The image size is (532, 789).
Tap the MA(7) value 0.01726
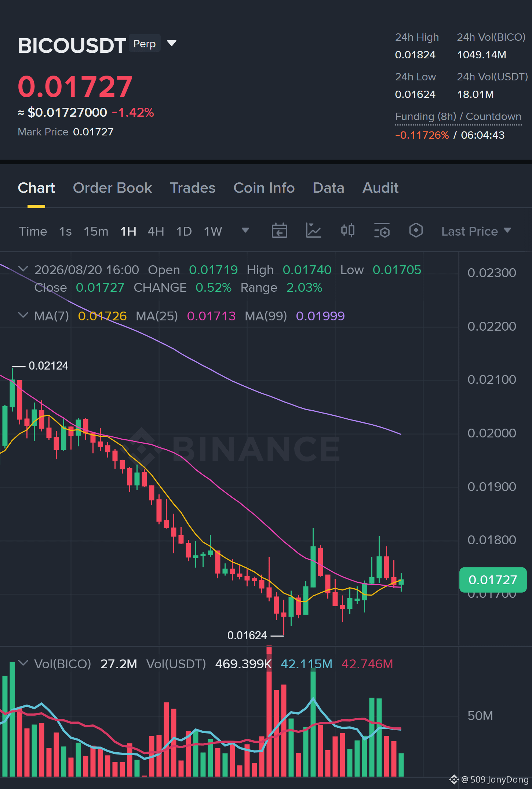[x=102, y=316]
